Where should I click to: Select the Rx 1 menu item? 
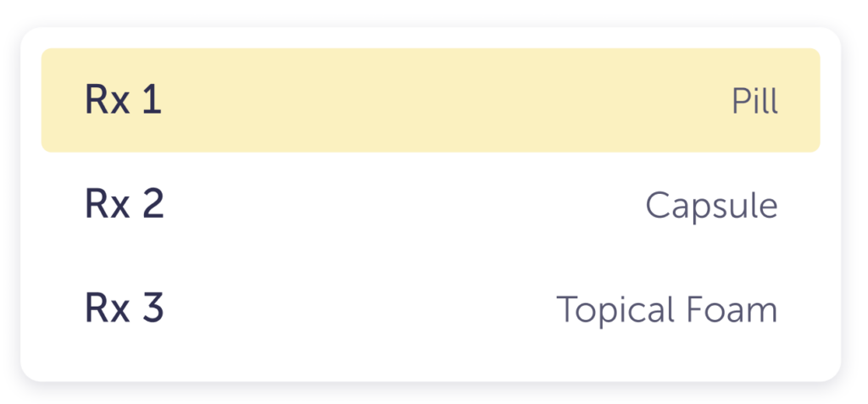431,101
